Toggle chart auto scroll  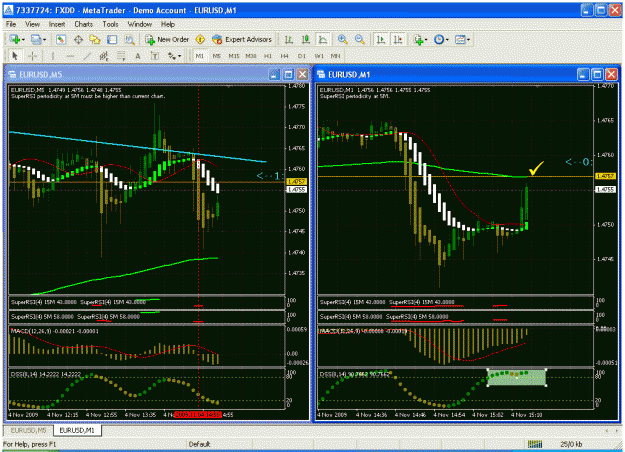click(381, 39)
